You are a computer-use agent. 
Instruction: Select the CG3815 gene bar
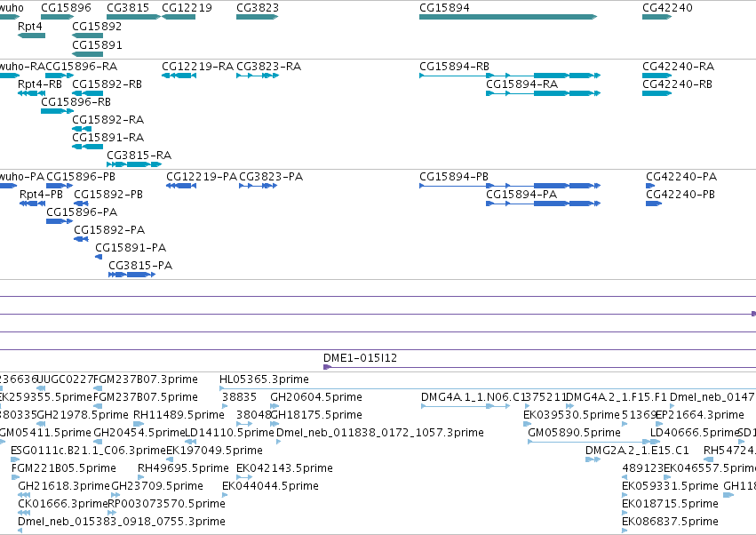click(133, 17)
